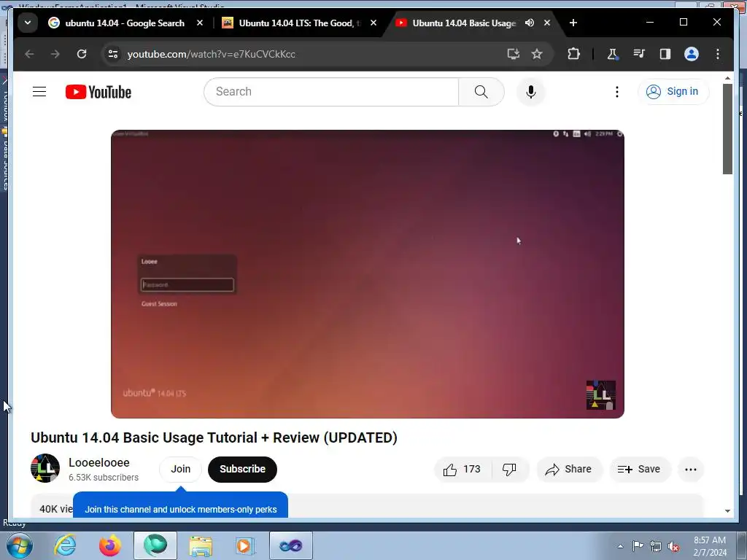Open clock showing 8:57 AM
This screenshot has height=560, width=747.
[710, 546]
